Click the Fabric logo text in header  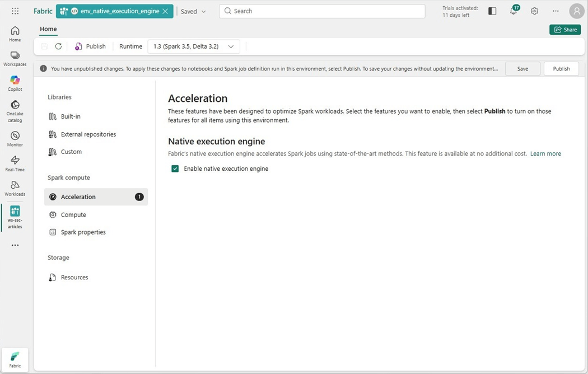43,11
